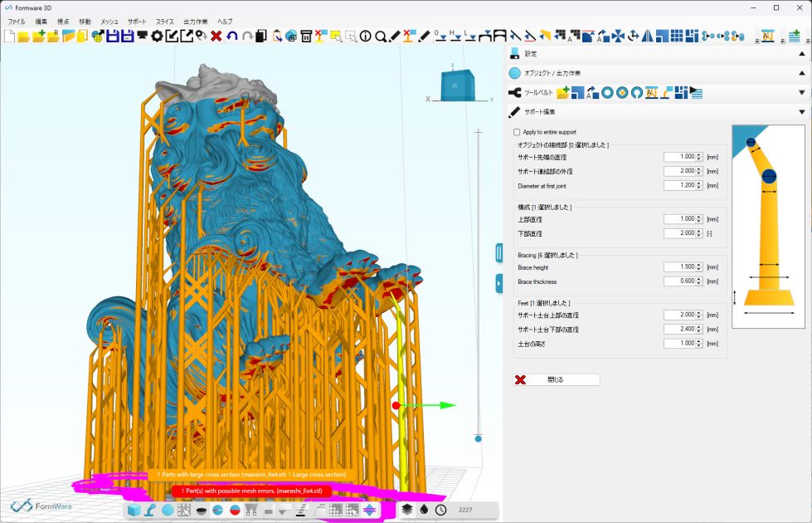The width and height of the screenshot is (812, 523).
Task: Click the magnifier search icon in toolbar
Action: pyautogui.click(x=380, y=36)
